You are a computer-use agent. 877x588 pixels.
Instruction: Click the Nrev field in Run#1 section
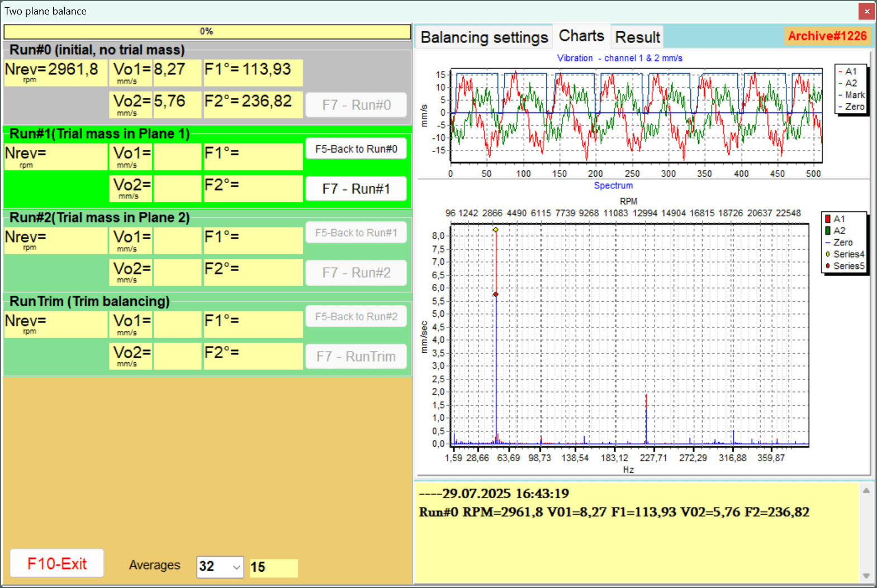pos(56,157)
